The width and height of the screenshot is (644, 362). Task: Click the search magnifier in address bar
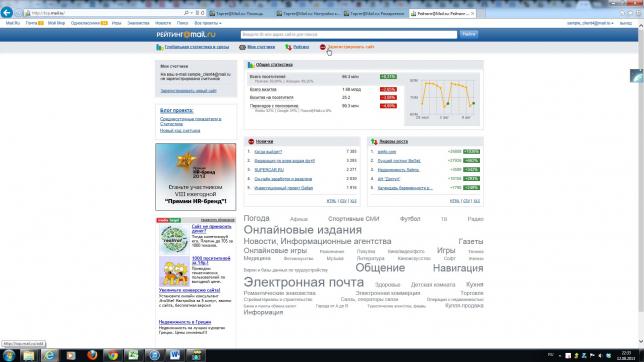186,13
